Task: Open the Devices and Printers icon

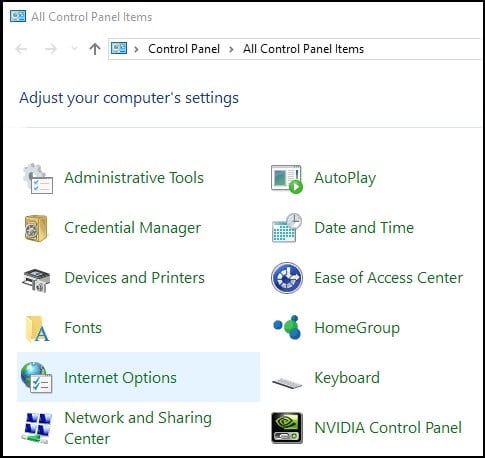Action: click(x=36, y=280)
